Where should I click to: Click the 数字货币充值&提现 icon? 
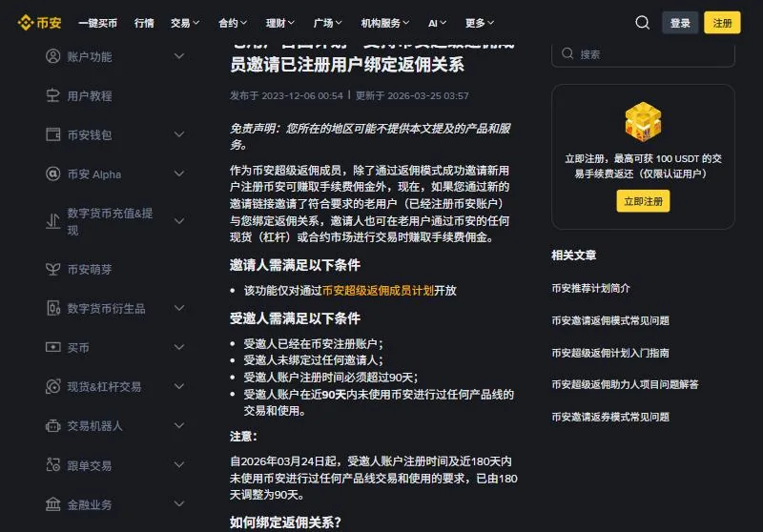[x=53, y=221]
